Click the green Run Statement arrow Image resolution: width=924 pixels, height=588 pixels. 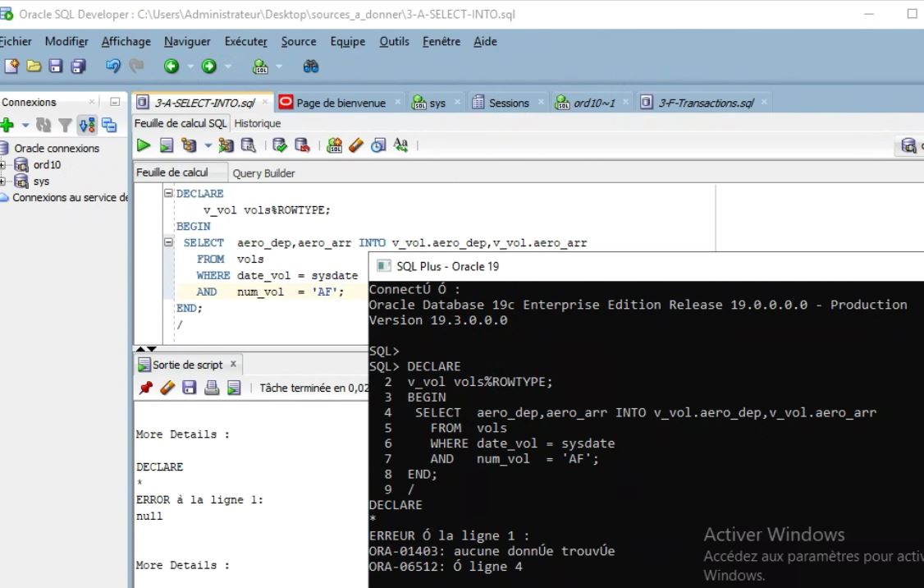coord(144,145)
